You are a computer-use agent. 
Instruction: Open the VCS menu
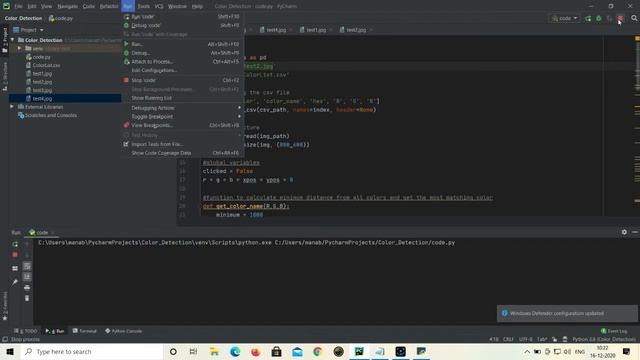[159, 6]
